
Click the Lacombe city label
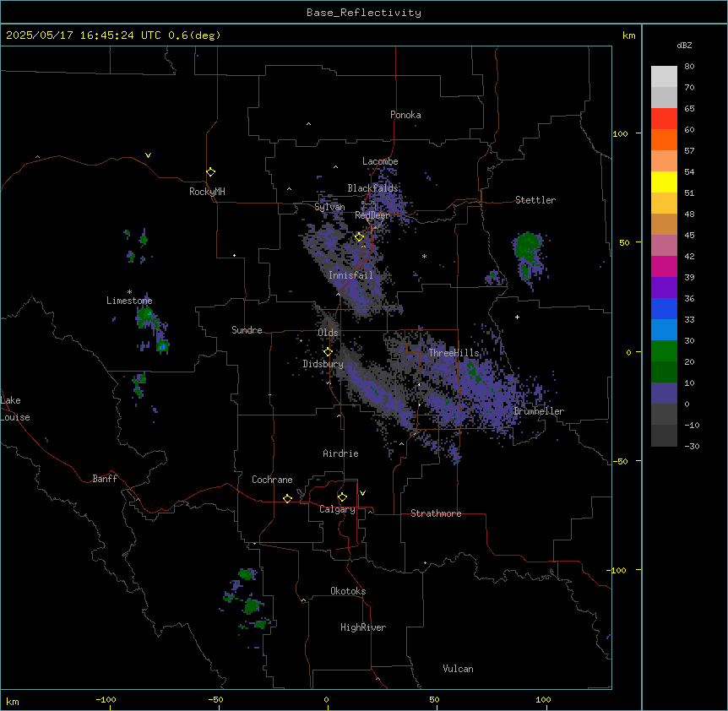pos(380,161)
